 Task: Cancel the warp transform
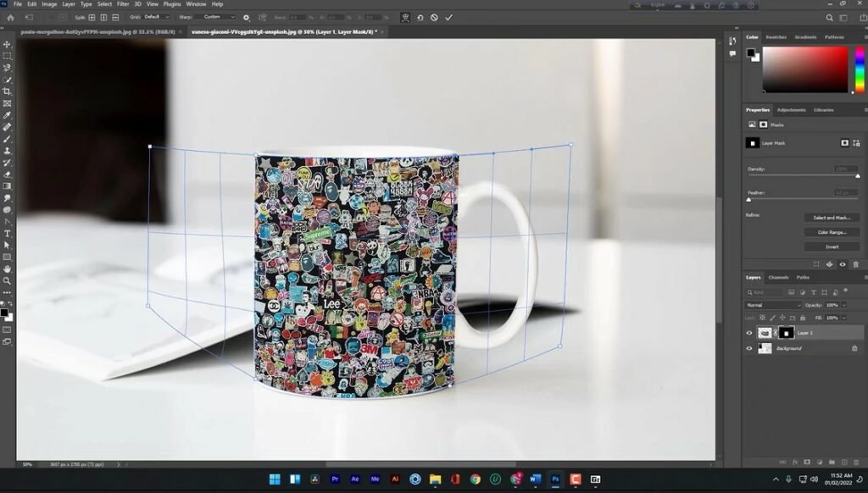(434, 17)
